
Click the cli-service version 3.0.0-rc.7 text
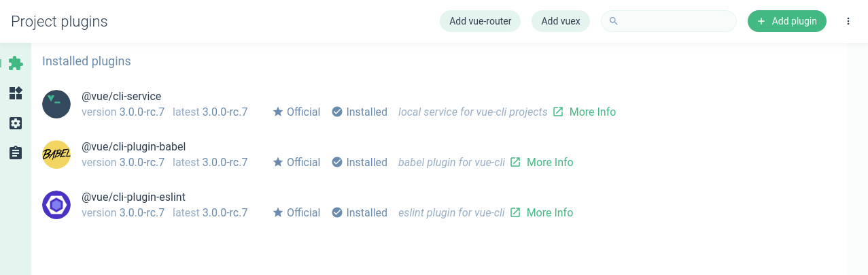pyautogui.click(x=123, y=112)
